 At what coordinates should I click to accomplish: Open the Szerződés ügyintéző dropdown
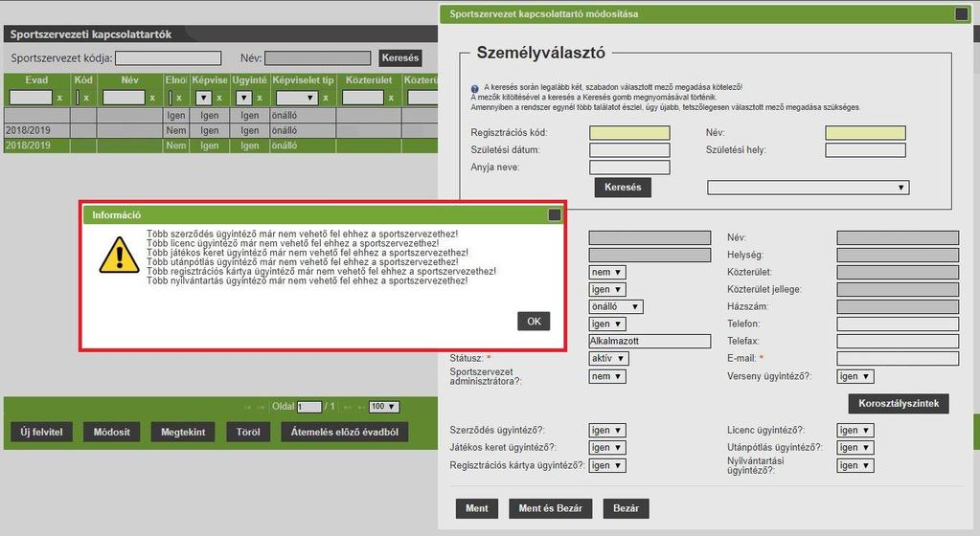tap(607, 431)
